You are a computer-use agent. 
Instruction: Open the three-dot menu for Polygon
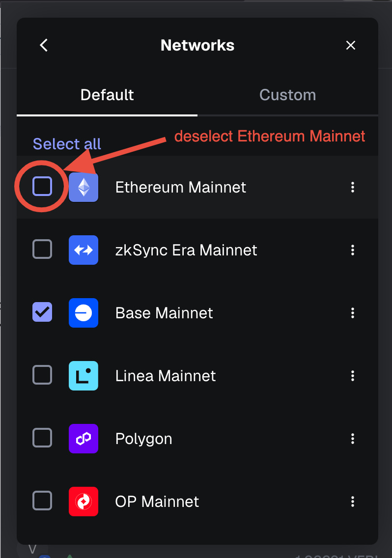(x=353, y=439)
